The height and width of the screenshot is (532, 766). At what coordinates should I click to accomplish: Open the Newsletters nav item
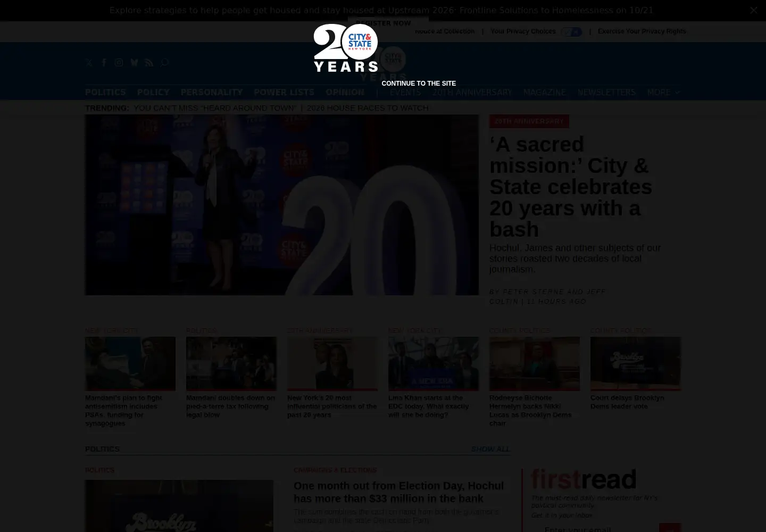click(x=606, y=92)
